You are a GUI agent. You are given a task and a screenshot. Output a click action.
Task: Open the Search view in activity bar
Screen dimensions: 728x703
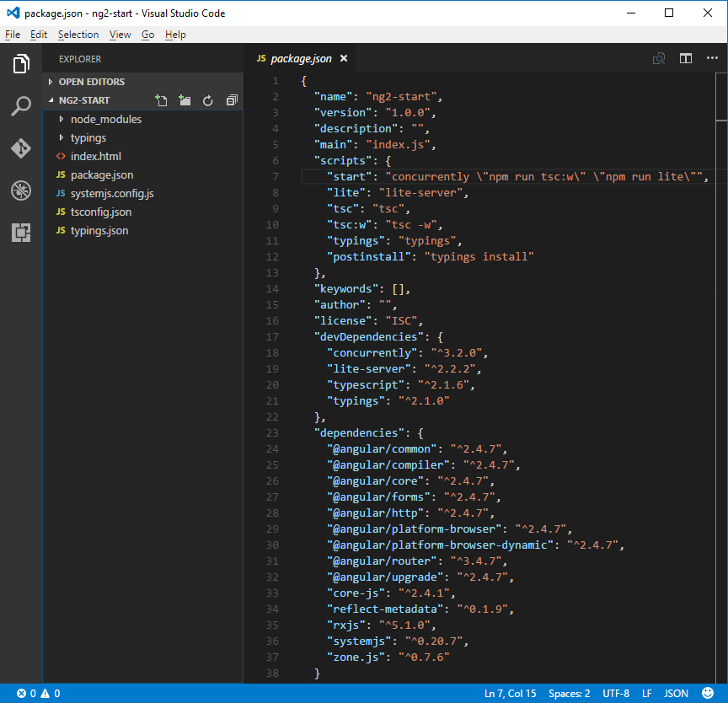(x=21, y=106)
